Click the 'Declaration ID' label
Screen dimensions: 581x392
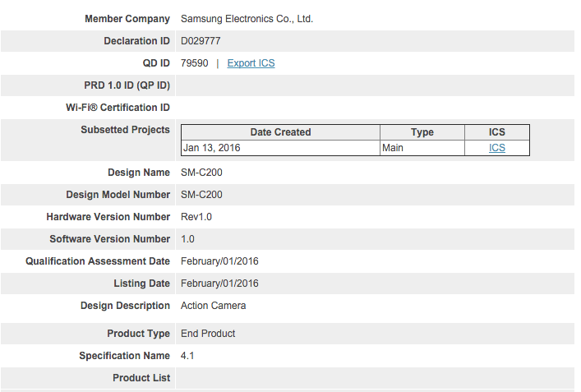point(136,41)
